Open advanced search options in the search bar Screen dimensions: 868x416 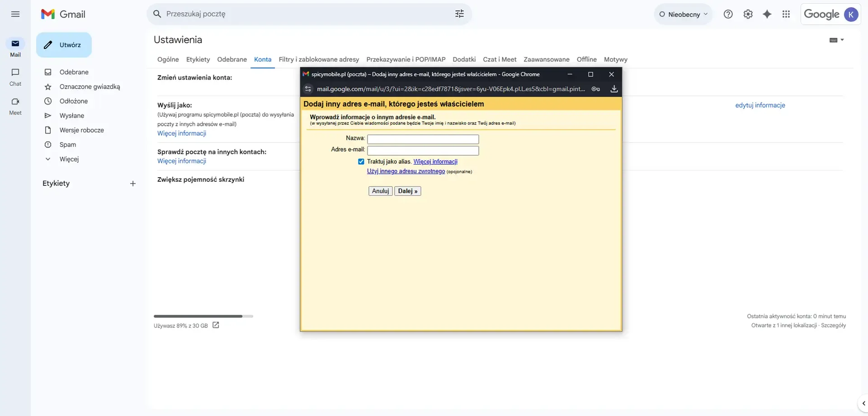pyautogui.click(x=459, y=14)
